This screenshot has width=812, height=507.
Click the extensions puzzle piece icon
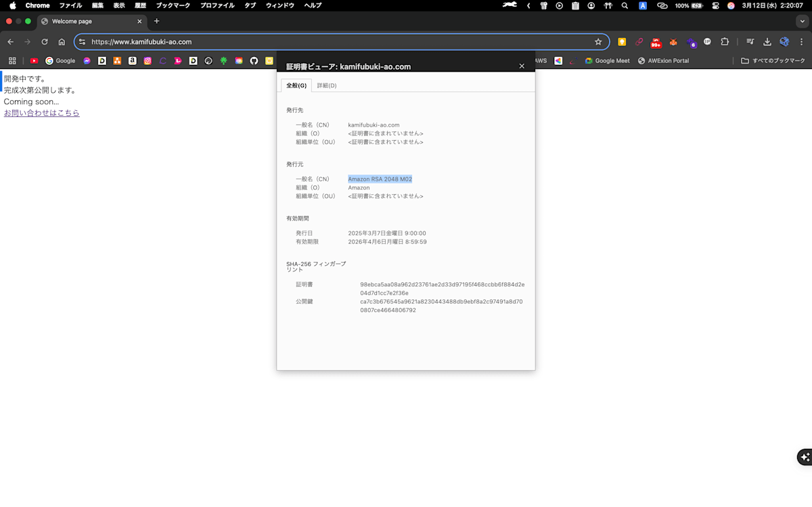[725, 41]
